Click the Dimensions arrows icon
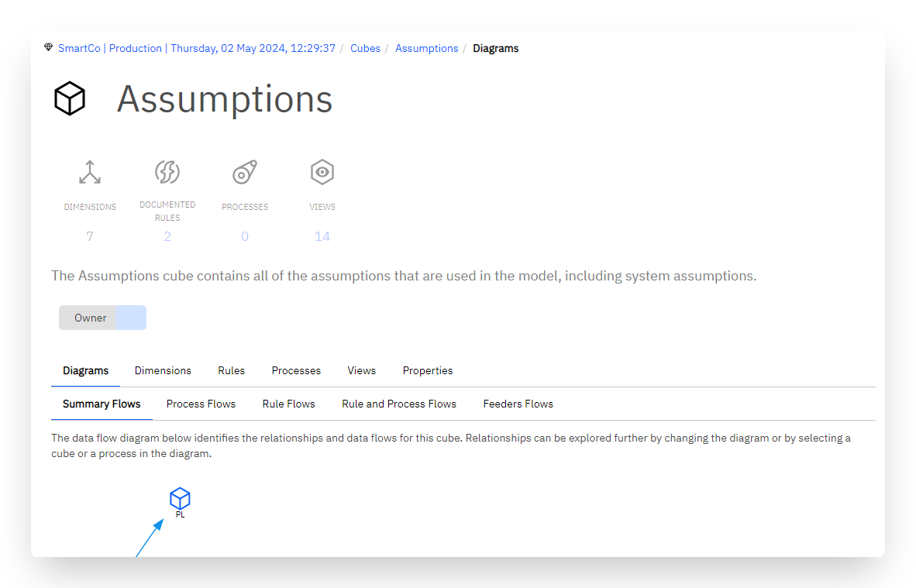Viewport: 916px width, 588px height. tap(90, 172)
